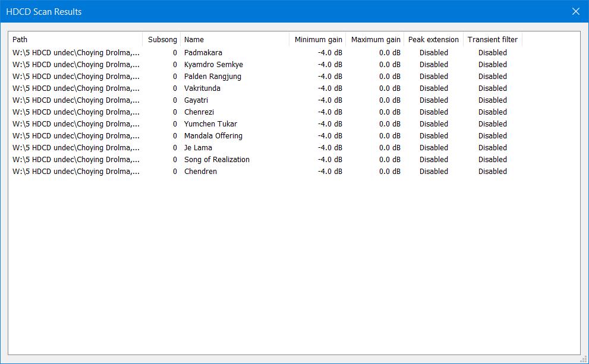Click the -4.0 dB value for Vakritunda
Viewport: 589px width, 364px height.
pos(330,88)
